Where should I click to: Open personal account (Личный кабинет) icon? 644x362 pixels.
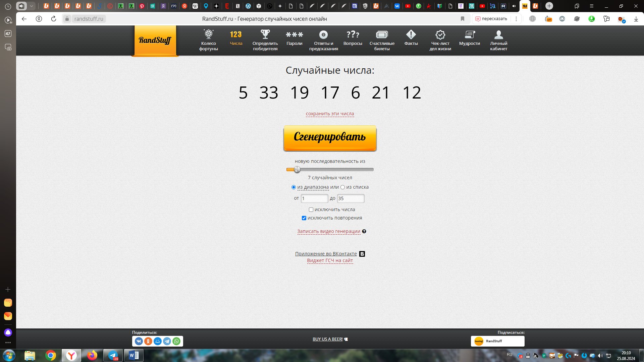pos(498,35)
